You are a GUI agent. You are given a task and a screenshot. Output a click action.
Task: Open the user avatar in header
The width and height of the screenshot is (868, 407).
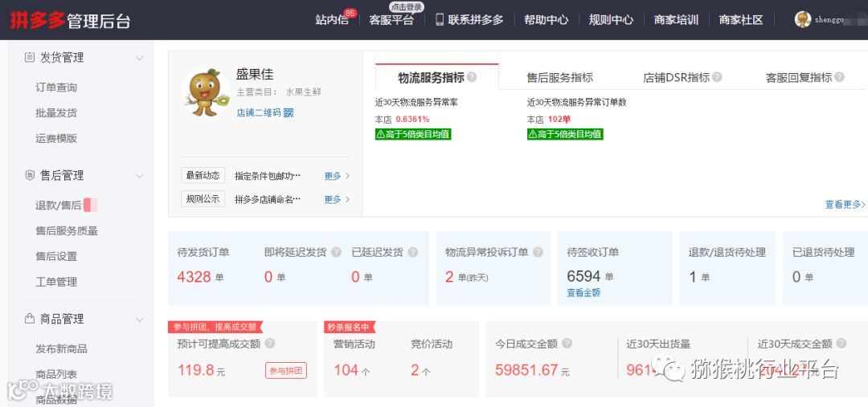tap(803, 19)
